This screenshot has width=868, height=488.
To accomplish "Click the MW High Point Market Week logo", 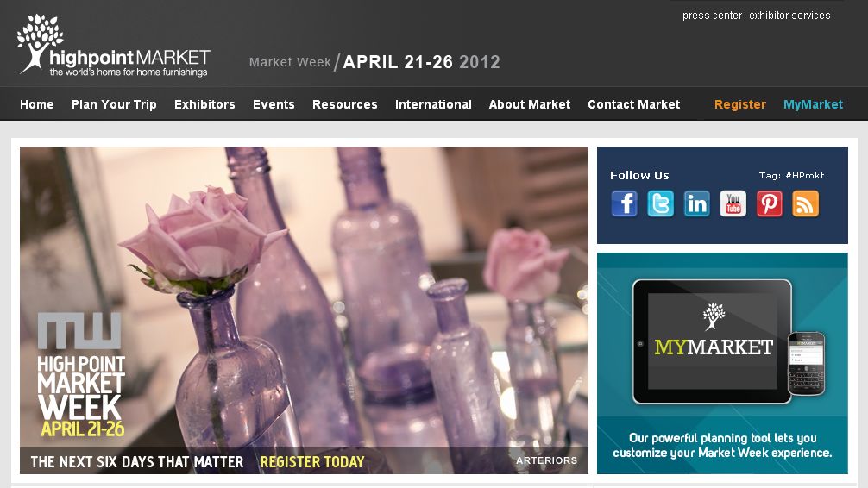I will (x=81, y=374).
